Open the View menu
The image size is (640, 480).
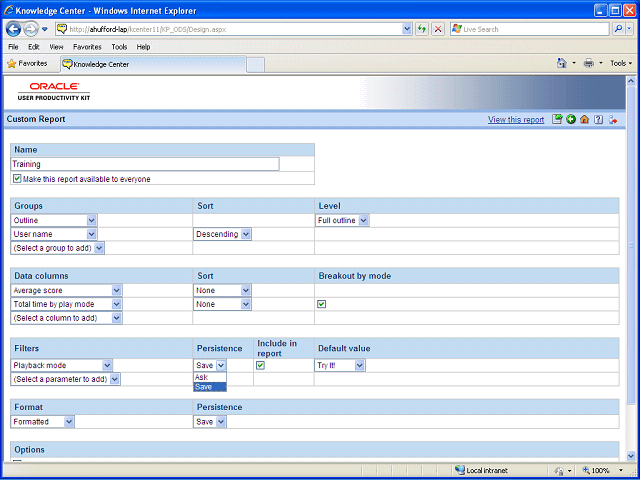coord(56,47)
